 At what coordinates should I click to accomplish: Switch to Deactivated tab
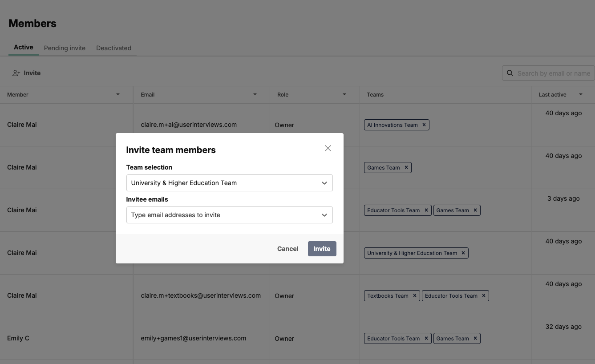pos(114,48)
